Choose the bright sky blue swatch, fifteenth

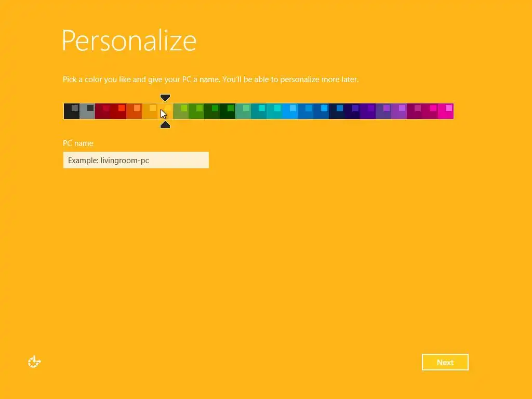[x=290, y=111]
